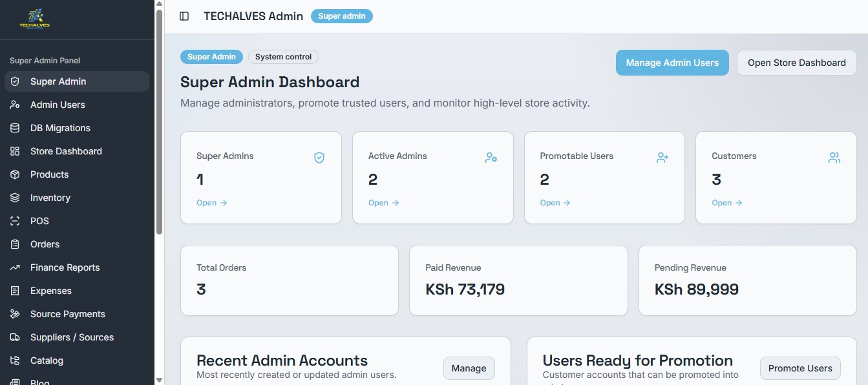This screenshot has width=868, height=385.
Task: Click the System control pill
Action: [x=283, y=57]
